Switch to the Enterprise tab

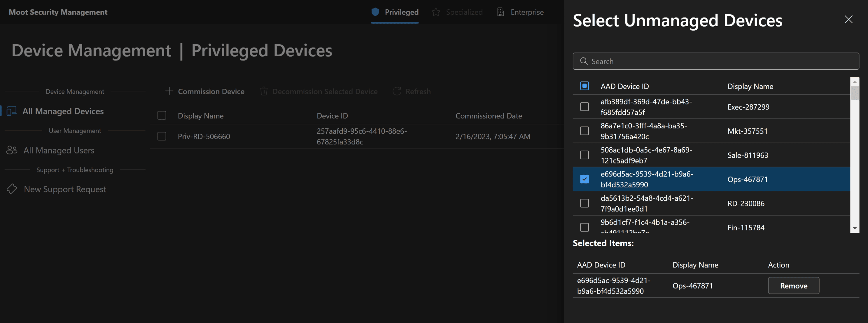click(520, 12)
